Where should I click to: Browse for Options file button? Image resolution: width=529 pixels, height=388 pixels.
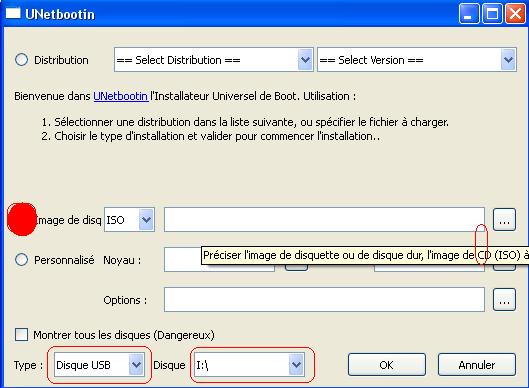click(504, 300)
